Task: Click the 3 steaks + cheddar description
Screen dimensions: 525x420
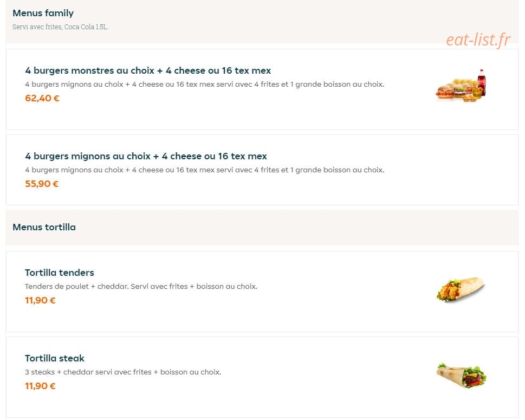Action: pyautogui.click(x=123, y=372)
